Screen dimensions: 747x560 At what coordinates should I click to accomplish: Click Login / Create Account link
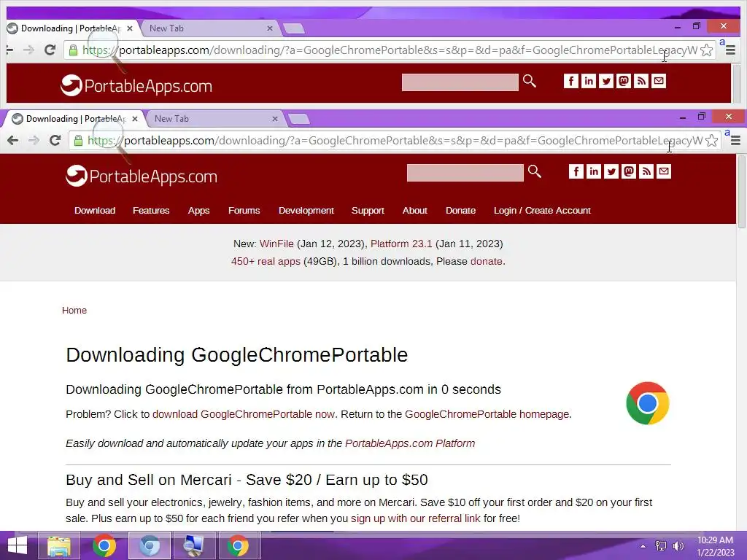pos(542,211)
